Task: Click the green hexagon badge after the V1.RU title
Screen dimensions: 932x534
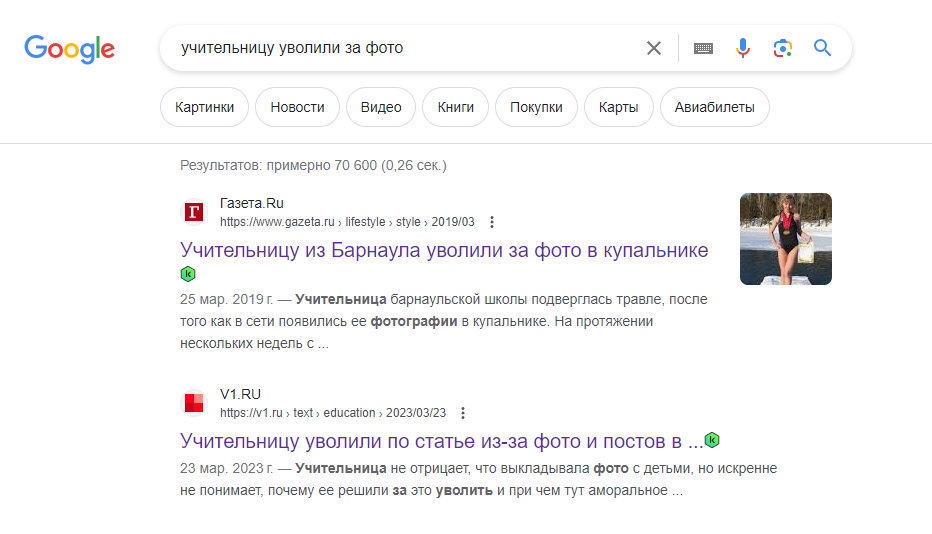Action: (712, 440)
